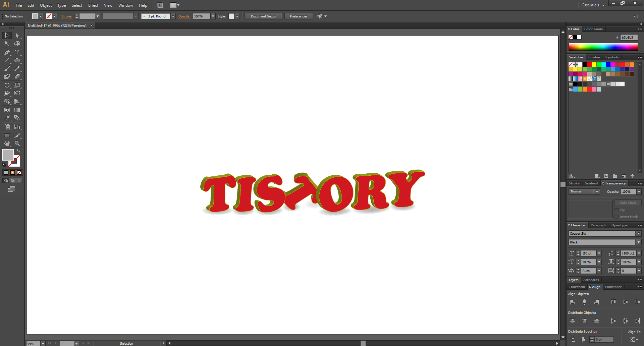644x346 pixels.
Task: Open the Effect menu
Action: coord(93,5)
